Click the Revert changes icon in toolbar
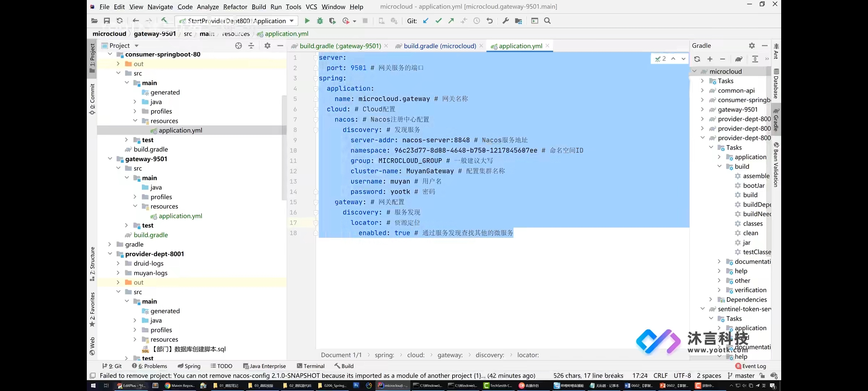868x391 pixels. pos(489,21)
